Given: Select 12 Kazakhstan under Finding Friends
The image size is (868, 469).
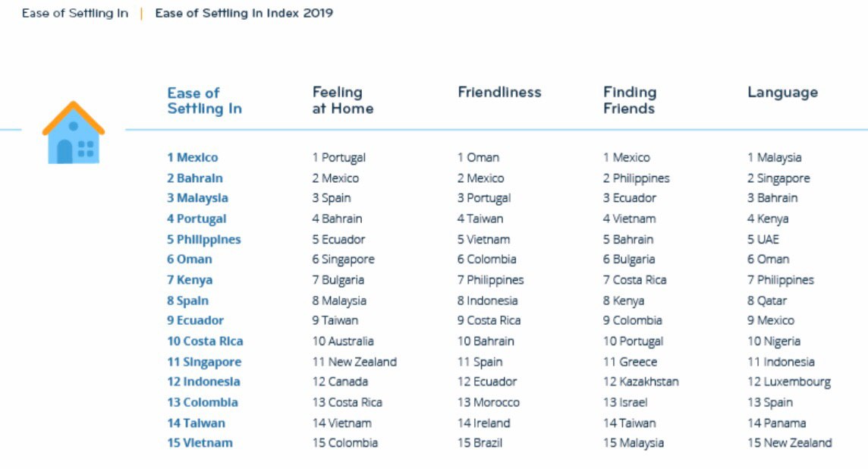Looking at the screenshot, I should (x=641, y=382).
